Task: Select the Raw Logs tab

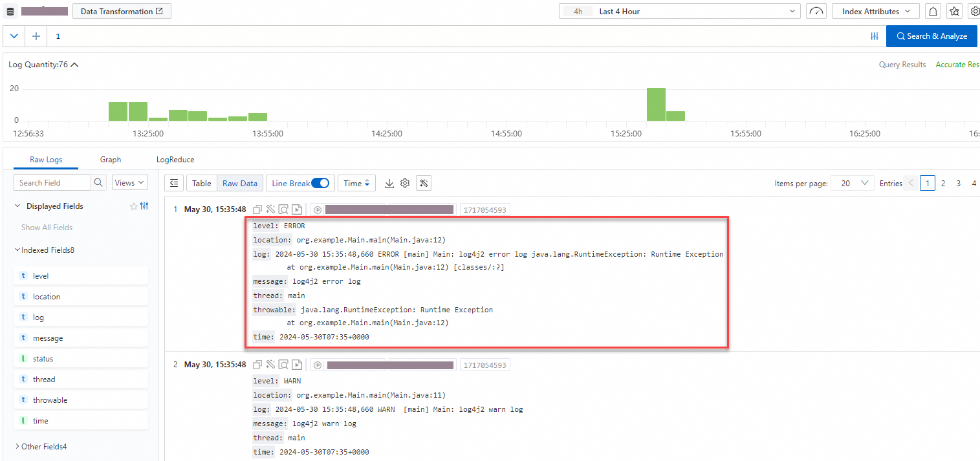Action: (x=46, y=160)
